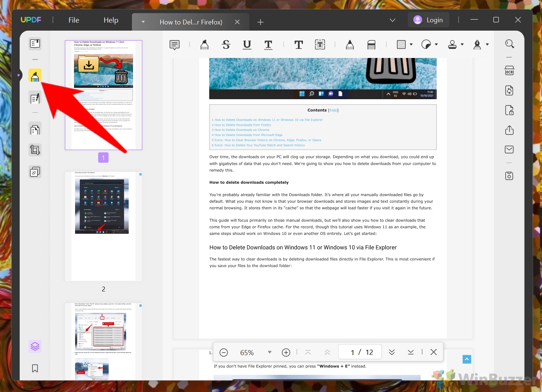Open Reader mode in left sidebar

[35, 44]
